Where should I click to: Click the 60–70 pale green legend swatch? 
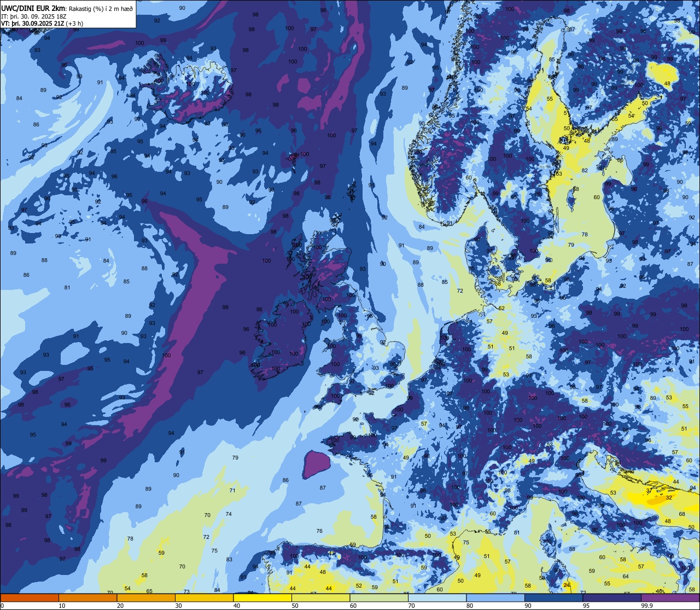coord(379,598)
